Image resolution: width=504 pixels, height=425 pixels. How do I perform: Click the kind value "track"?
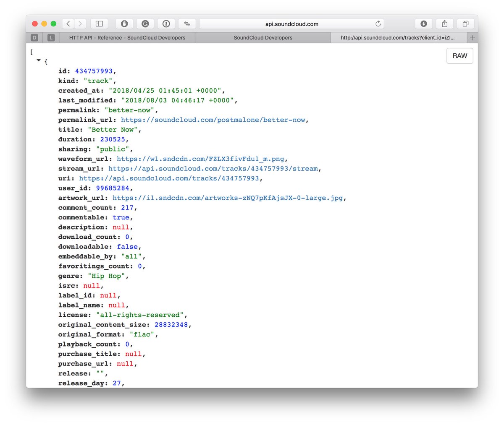[x=98, y=81]
